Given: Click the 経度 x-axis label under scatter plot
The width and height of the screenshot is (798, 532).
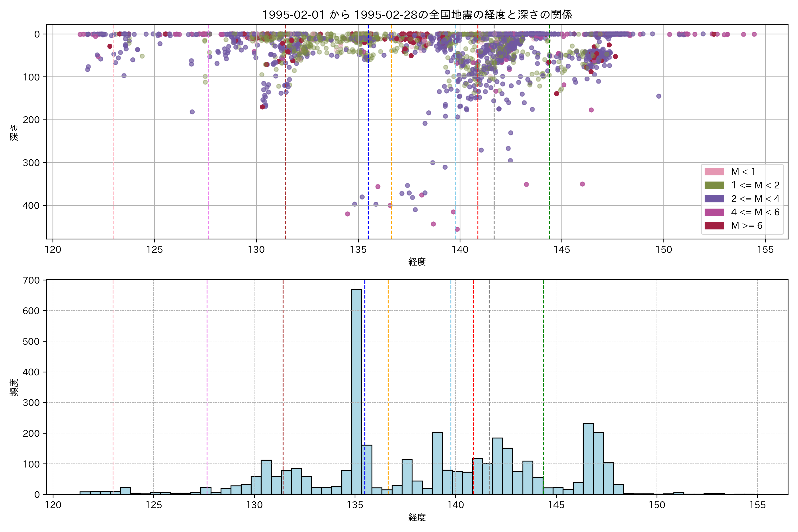Looking at the screenshot, I should 417,262.
